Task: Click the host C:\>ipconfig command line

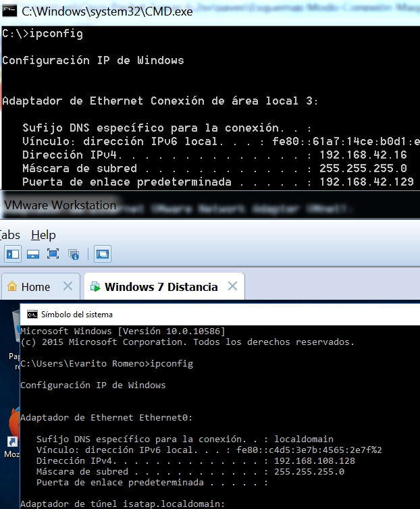Action: tap(43, 34)
